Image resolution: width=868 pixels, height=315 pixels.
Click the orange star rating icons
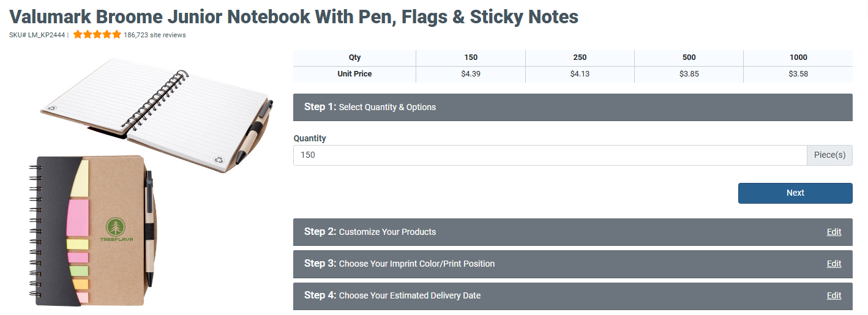pyautogui.click(x=97, y=35)
